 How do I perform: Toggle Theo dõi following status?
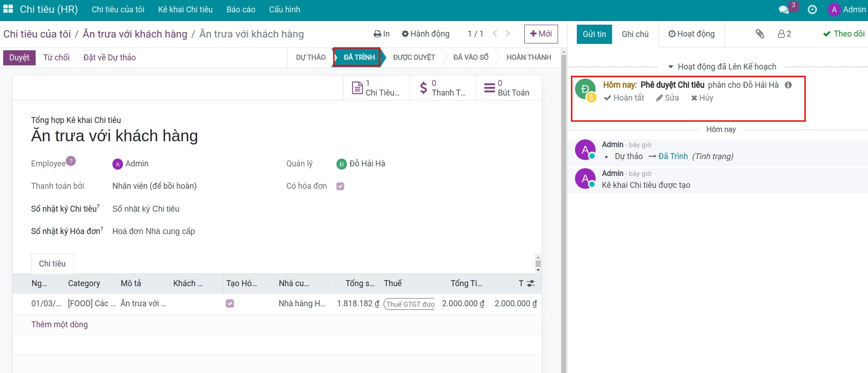pos(844,34)
